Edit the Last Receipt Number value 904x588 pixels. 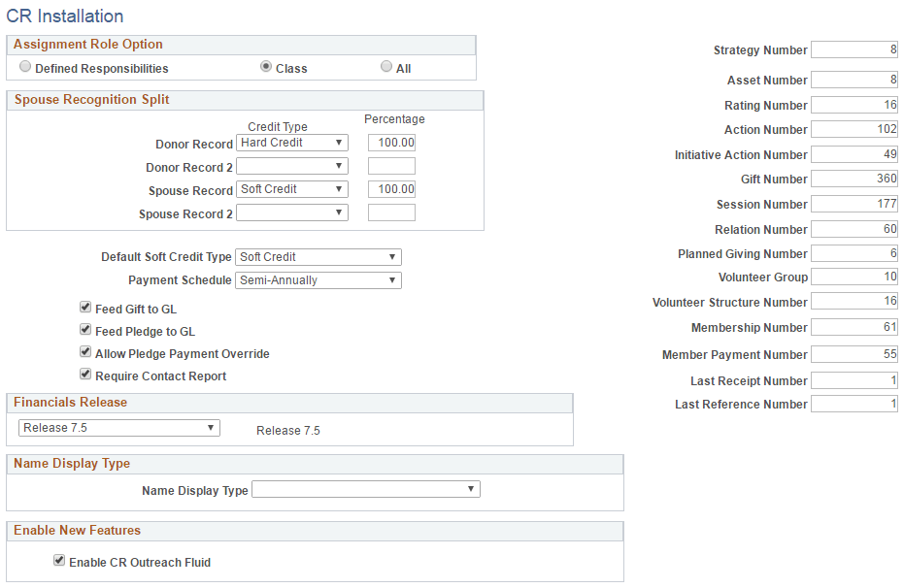point(854,380)
